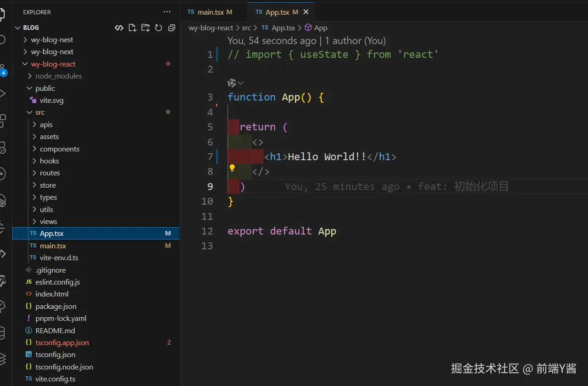
Task: Click the purple vite.svg file icon
Action: point(33,100)
